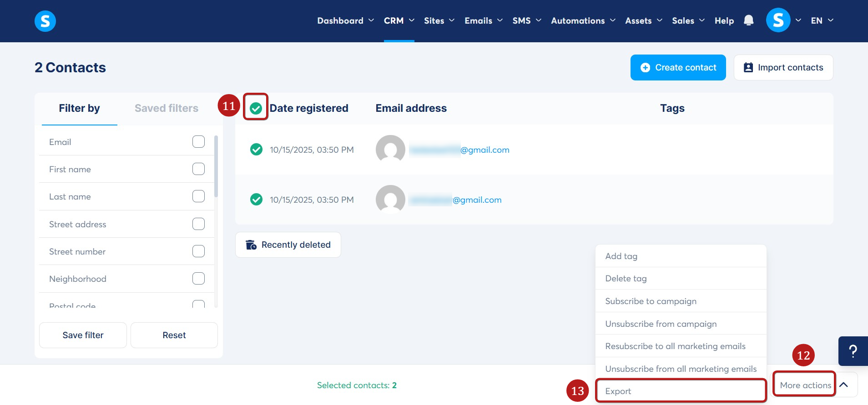Click the Save filter button
Viewport: 868px width, 405px height.
[x=83, y=335]
